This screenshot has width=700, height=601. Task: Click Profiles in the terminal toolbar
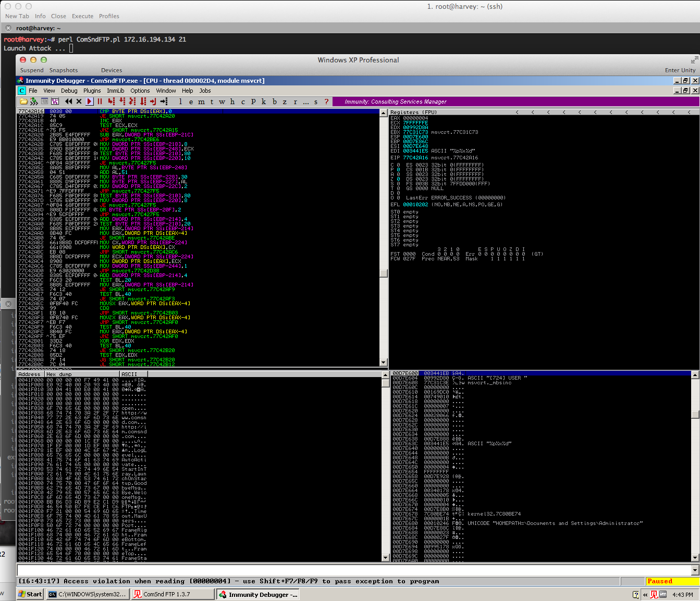(x=109, y=16)
